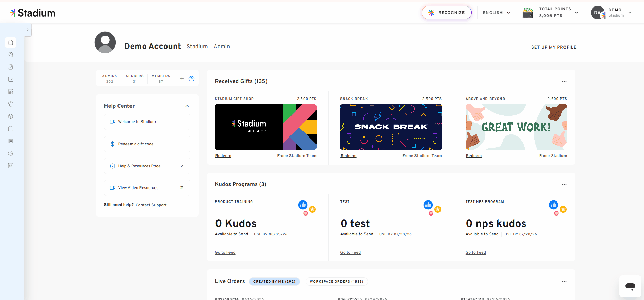Image resolution: width=644 pixels, height=300 pixels.
Task: Open the t-shirt swag icon in the sidebar
Action: tap(11, 104)
